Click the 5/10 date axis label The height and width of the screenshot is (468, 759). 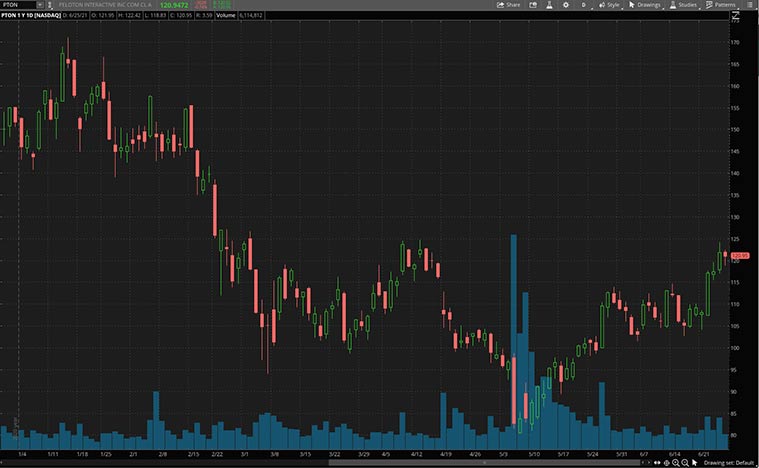click(534, 454)
